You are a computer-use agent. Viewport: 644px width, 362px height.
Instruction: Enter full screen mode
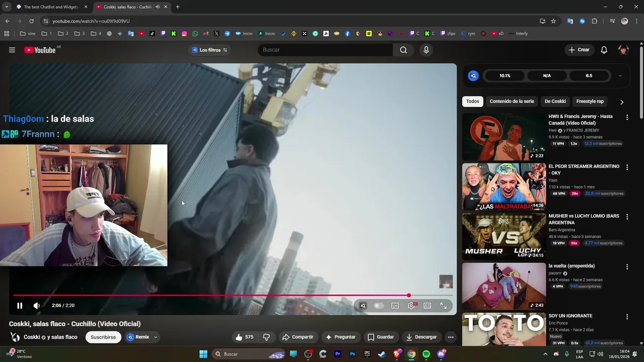pos(443,306)
